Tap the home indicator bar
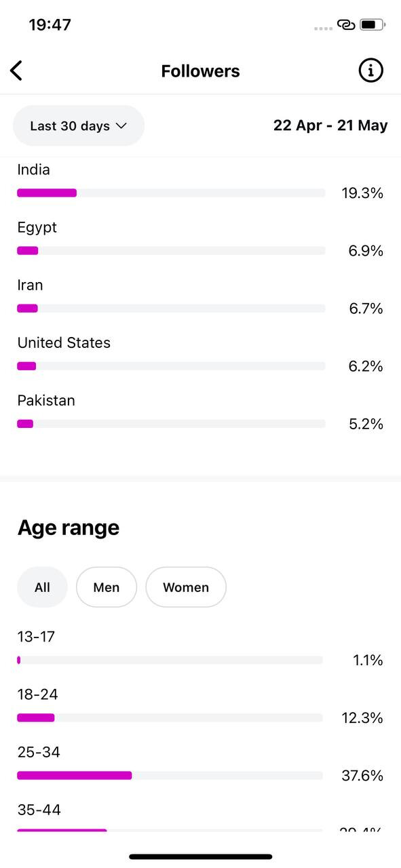 (x=201, y=857)
